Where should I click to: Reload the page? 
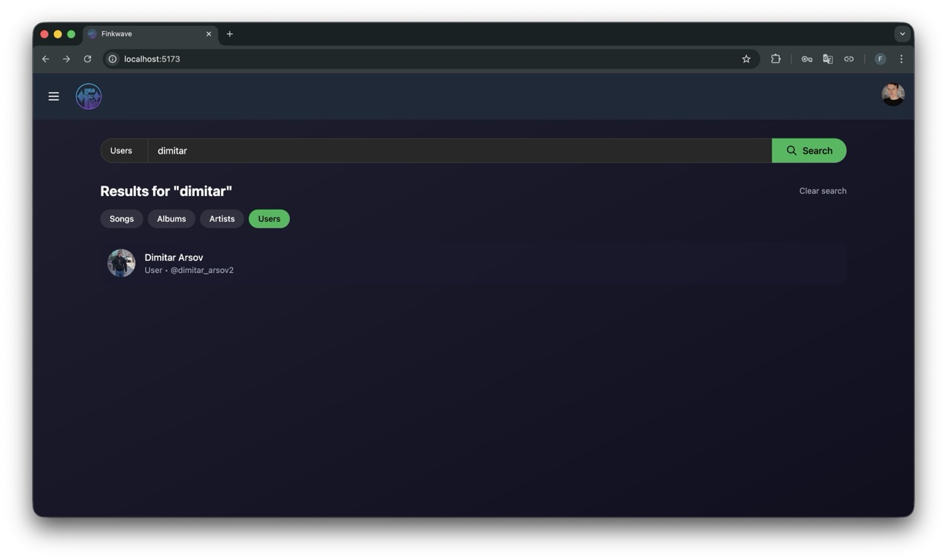[x=87, y=59]
